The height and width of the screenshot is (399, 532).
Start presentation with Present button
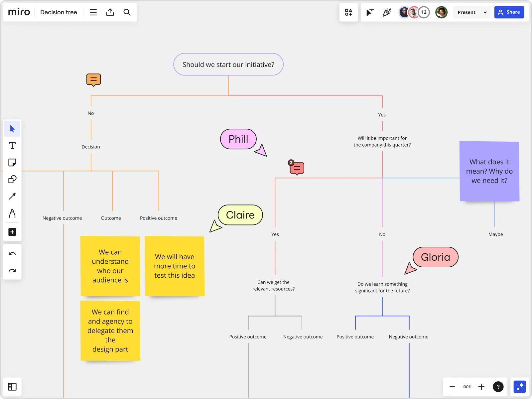[x=466, y=12]
